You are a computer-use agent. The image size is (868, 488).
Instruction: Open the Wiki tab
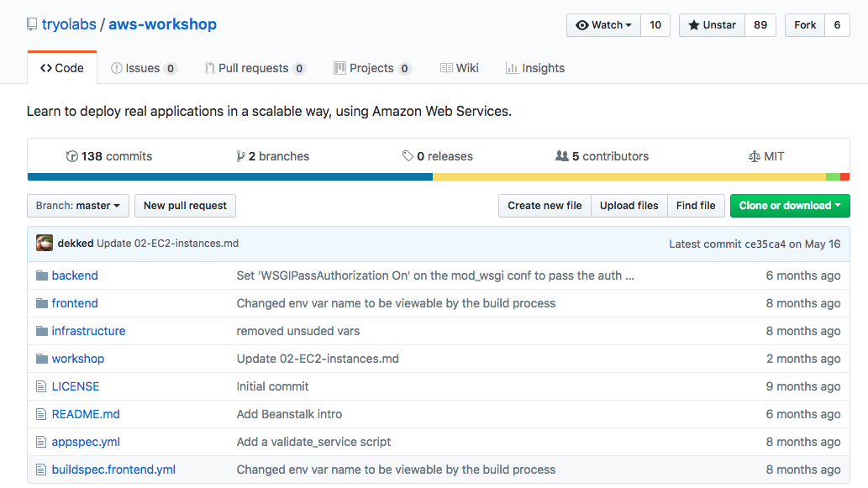460,68
